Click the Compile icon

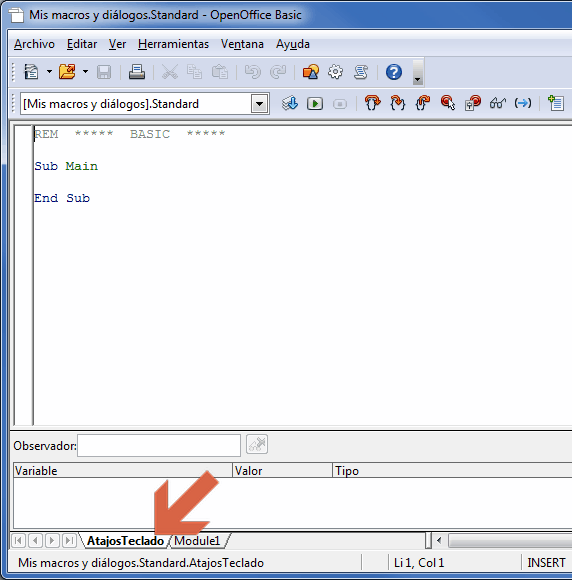pyautogui.click(x=290, y=103)
